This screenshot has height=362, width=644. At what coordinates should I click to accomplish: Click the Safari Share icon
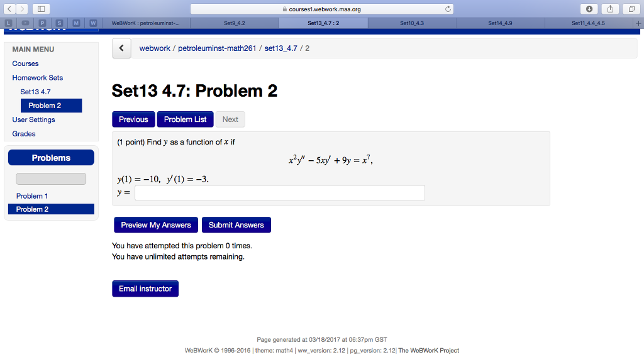[x=609, y=9]
